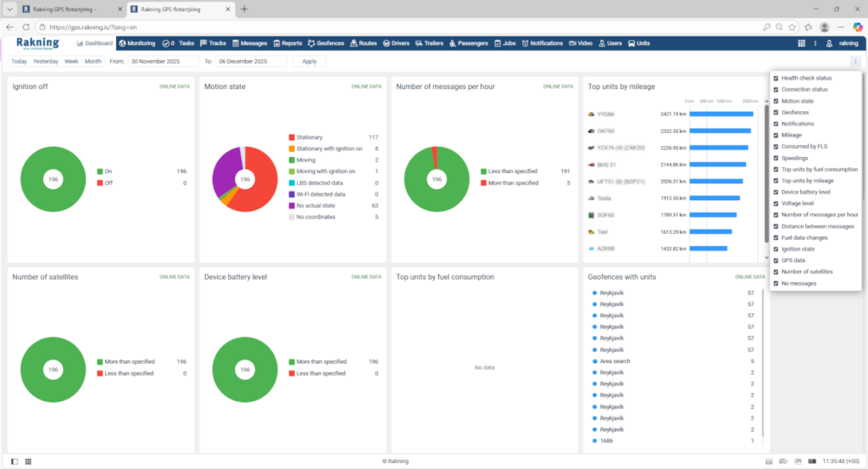Open the From date picker field

[164, 61]
